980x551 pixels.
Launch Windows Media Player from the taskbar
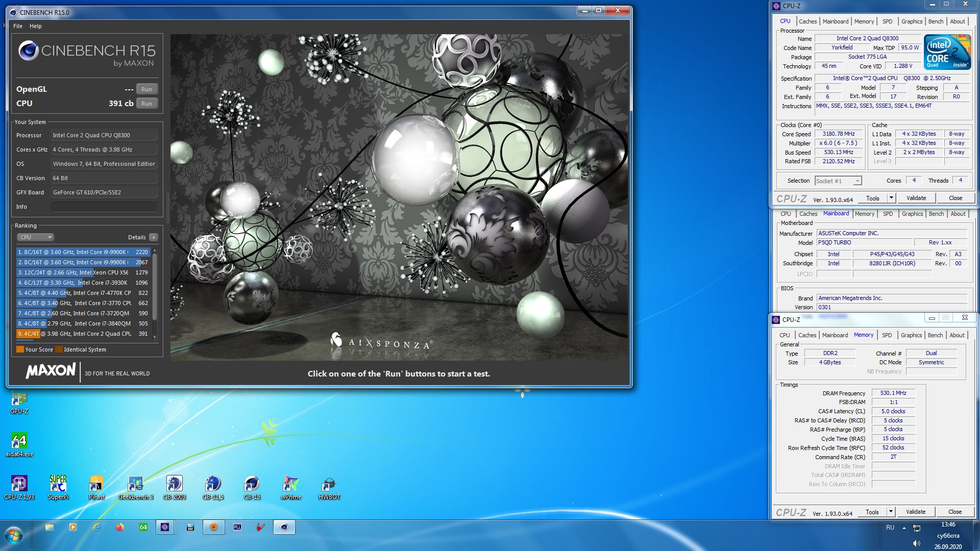[73, 528]
